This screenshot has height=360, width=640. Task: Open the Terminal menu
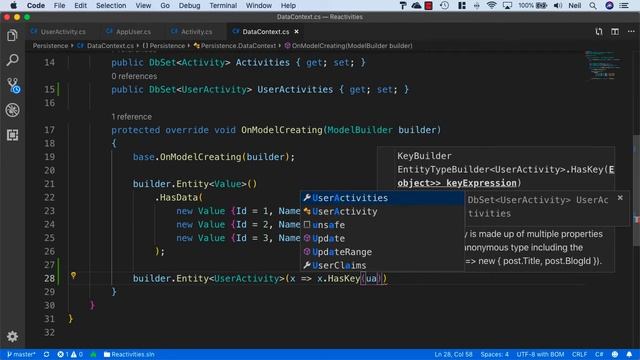[223, 5]
